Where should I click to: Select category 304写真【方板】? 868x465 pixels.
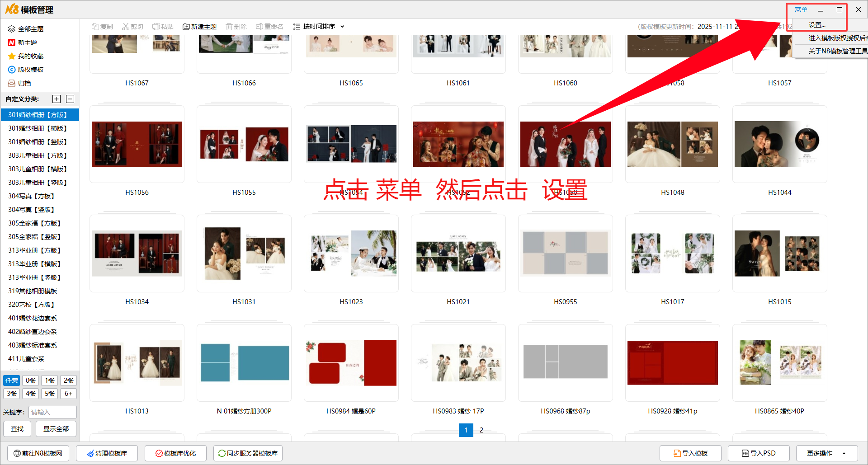tap(40, 196)
